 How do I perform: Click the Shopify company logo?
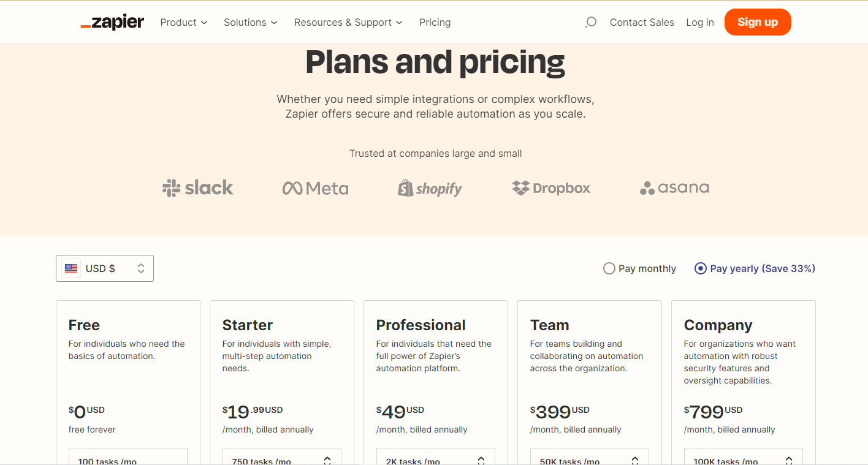point(430,188)
